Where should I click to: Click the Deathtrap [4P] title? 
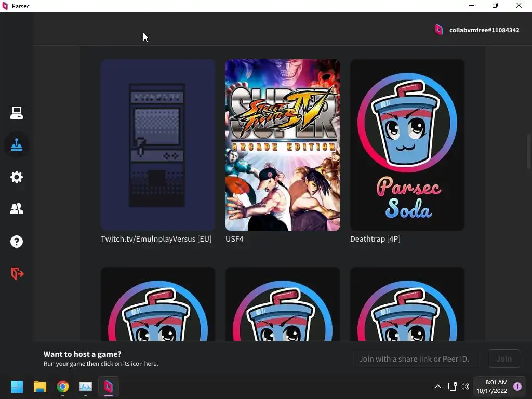(375, 239)
